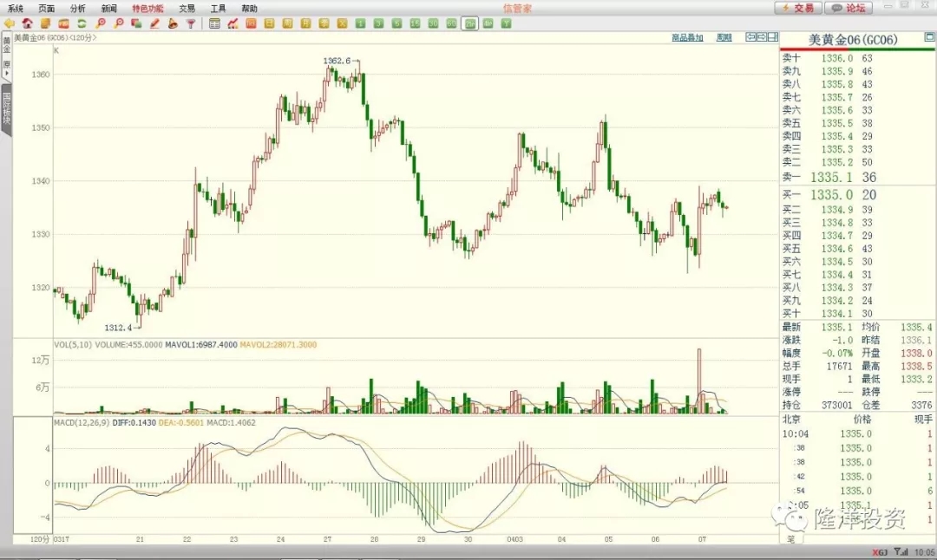Open the quote table list icon
The width and height of the screenshot is (937, 560).
[x=214, y=24]
